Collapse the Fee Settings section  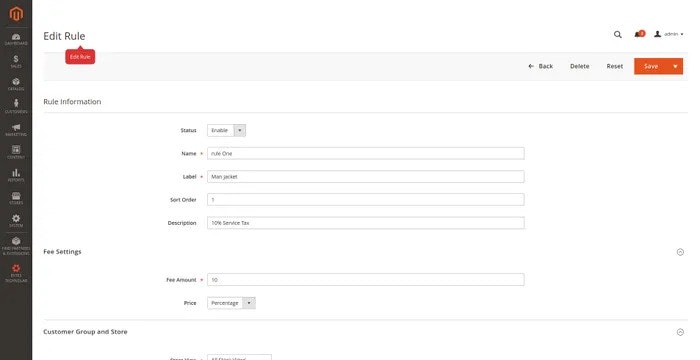click(680, 252)
